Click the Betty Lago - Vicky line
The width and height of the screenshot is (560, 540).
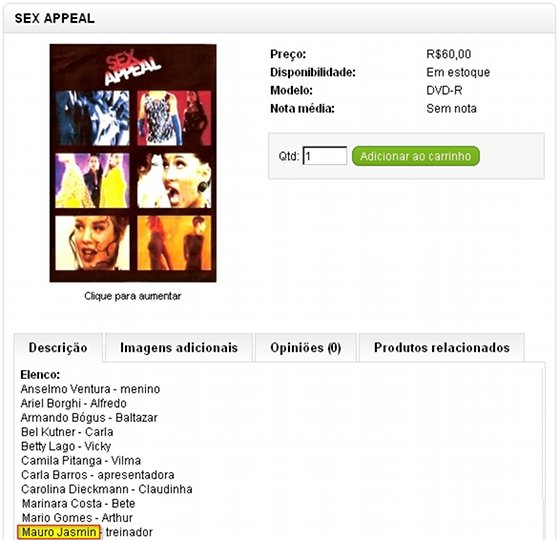(66, 446)
